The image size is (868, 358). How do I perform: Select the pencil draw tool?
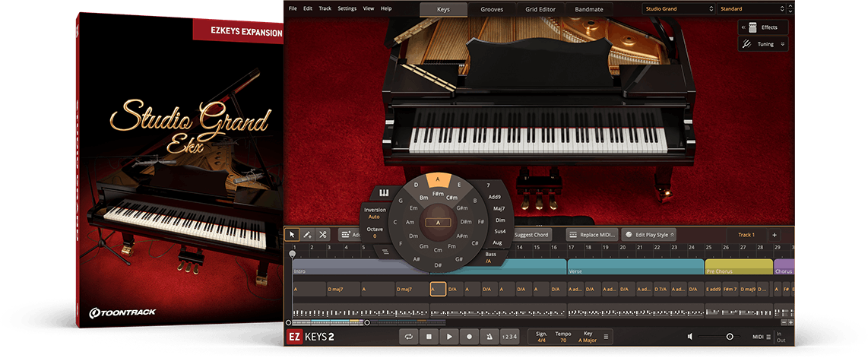click(307, 235)
